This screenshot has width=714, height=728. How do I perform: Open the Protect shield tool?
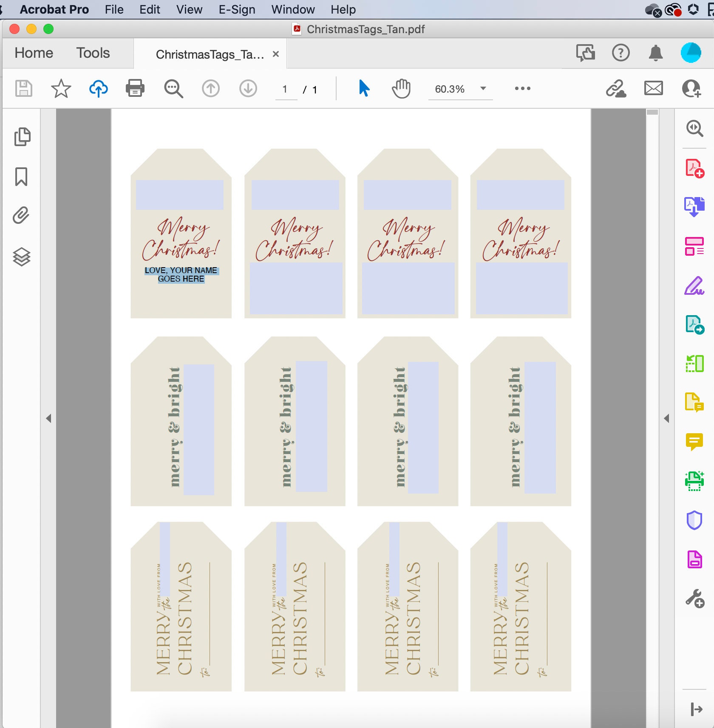[694, 520]
